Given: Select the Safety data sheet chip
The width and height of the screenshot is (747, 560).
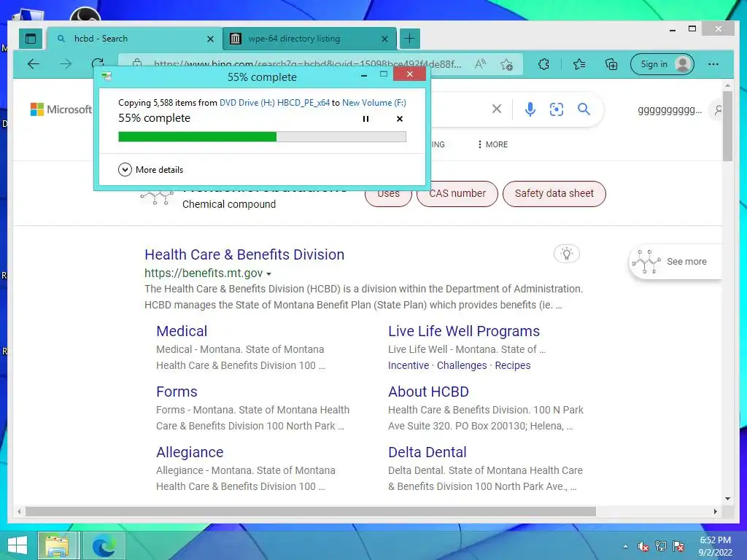Looking at the screenshot, I should coord(554,193).
